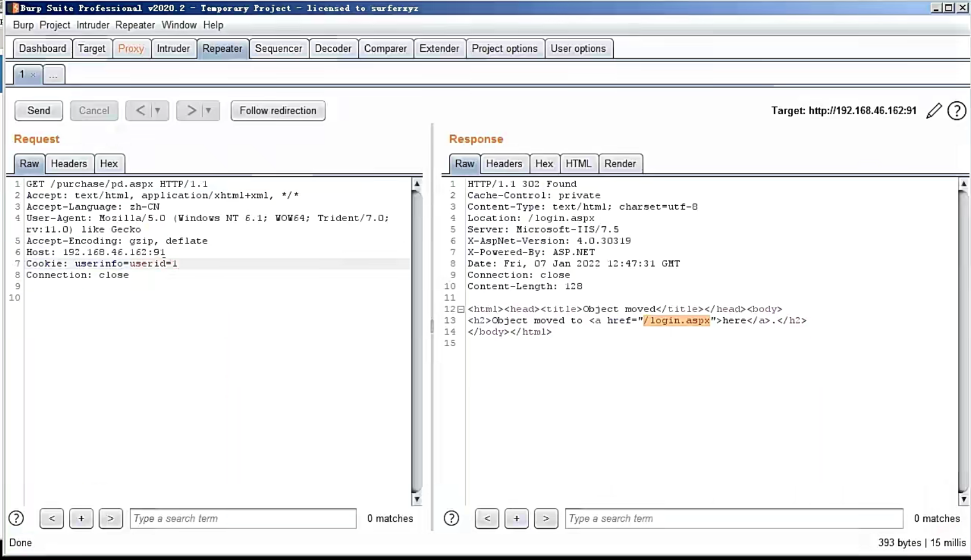Open the Project menu
Image resolution: width=971 pixels, height=560 pixels.
pyautogui.click(x=55, y=25)
